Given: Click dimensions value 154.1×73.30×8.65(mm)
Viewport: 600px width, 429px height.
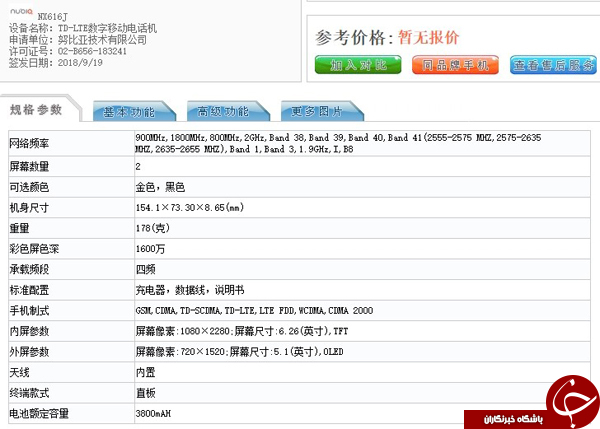Looking at the screenshot, I should coord(190,208).
